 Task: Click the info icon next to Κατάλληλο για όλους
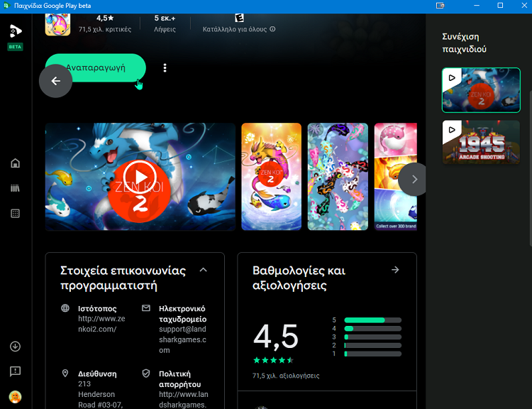click(272, 29)
